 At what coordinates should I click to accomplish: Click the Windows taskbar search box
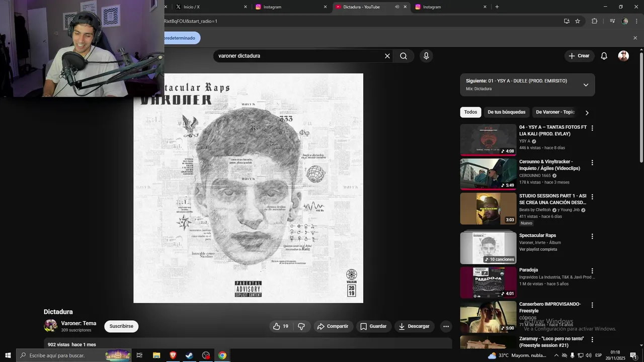click(73, 355)
